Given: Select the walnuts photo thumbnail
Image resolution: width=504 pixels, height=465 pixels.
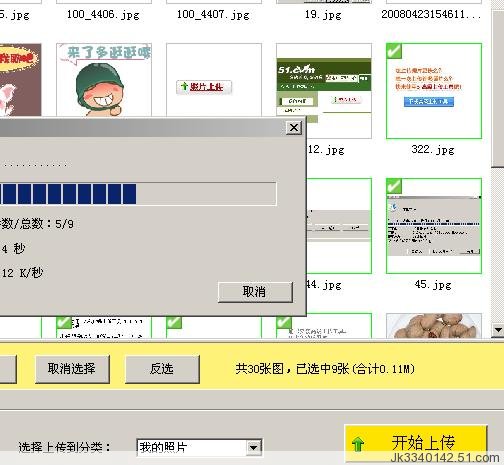Looking at the screenshot, I should [434, 326].
